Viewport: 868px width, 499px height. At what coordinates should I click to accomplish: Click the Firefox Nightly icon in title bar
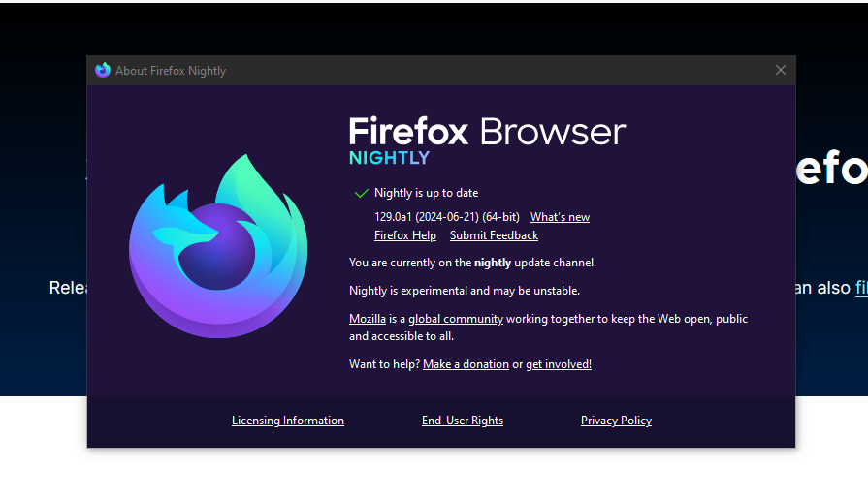point(103,70)
